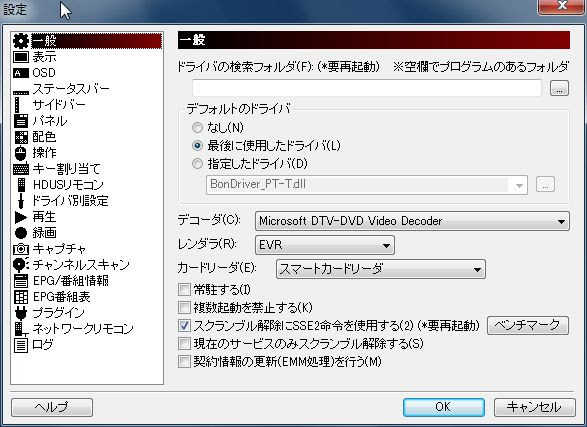Enable 常駐する(I) checkbox
Image resolution: width=587 pixels, height=427 pixels.
tap(184, 289)
